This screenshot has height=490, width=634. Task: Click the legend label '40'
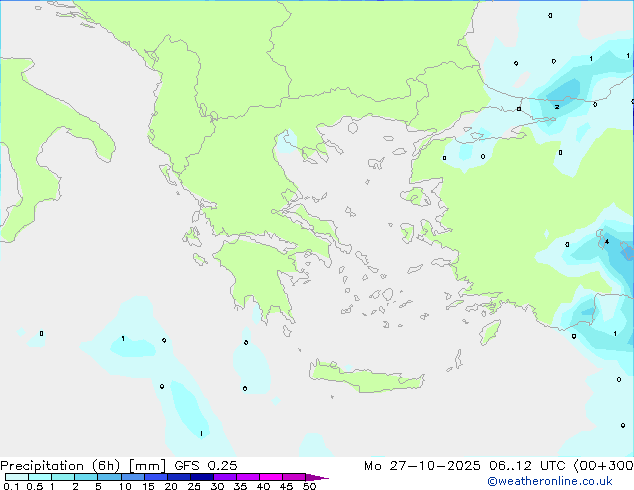[263, 486]
